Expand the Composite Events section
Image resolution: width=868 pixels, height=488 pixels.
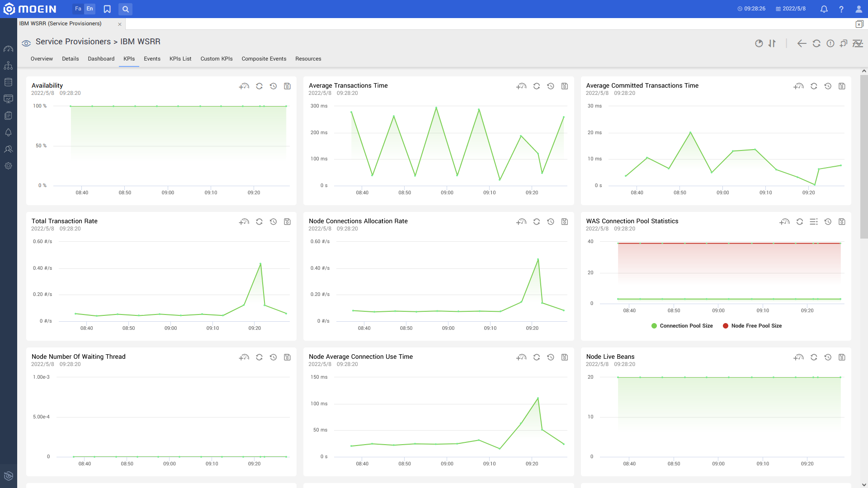pyautogui.click(x=264, y=58)
